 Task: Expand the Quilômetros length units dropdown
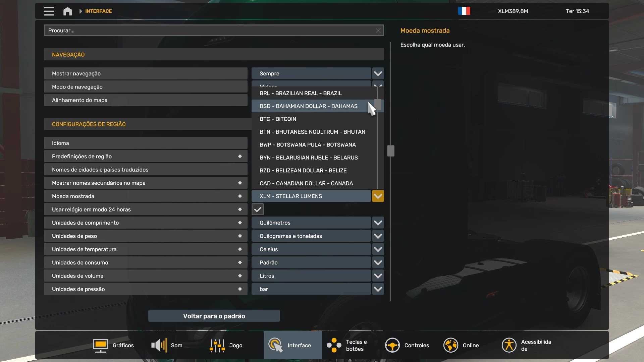pos(378,223)
